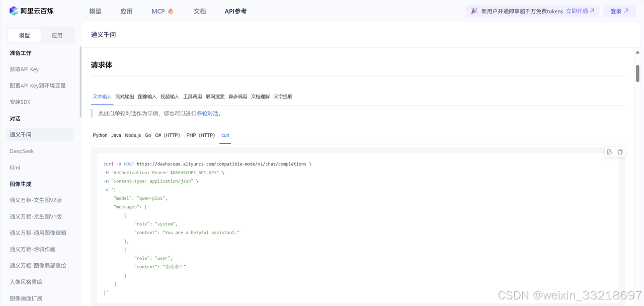Select the 工具调用 tab
Image resolution: width=644 pixels, height=306 pixels.
pyautogui.click(x=193, y=97)
